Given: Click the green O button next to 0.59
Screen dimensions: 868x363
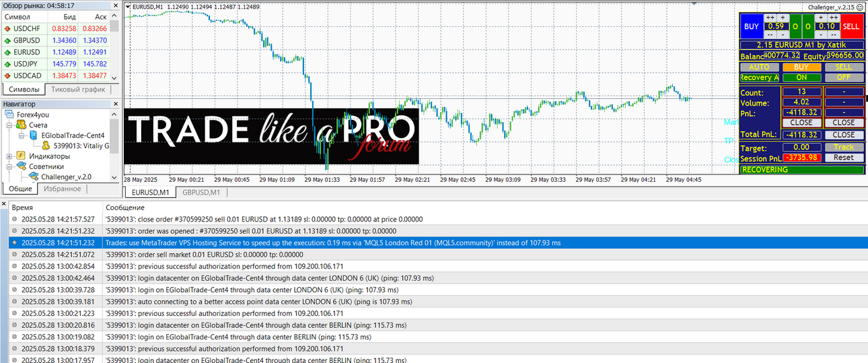Looking at the screenshot, I should [x=795, y=26].
